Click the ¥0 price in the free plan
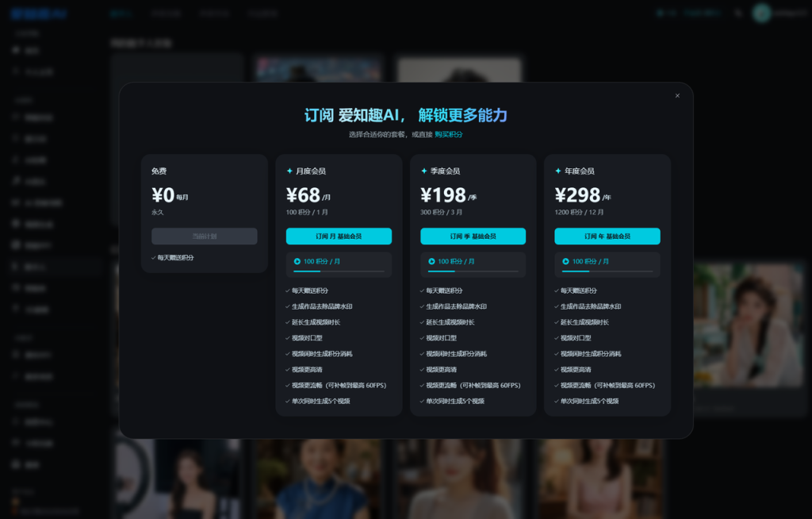The width and height of the screenshot is (812, 519). 163,195
